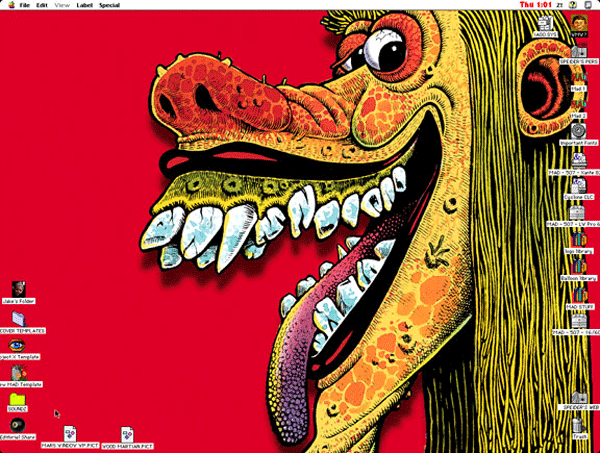
Task: Open the Label menu
Action: point(84,5)
